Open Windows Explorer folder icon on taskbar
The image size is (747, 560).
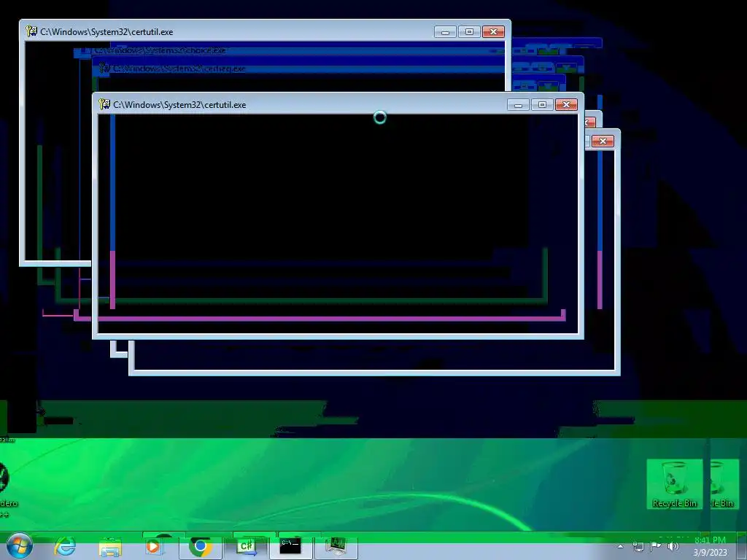110,548
